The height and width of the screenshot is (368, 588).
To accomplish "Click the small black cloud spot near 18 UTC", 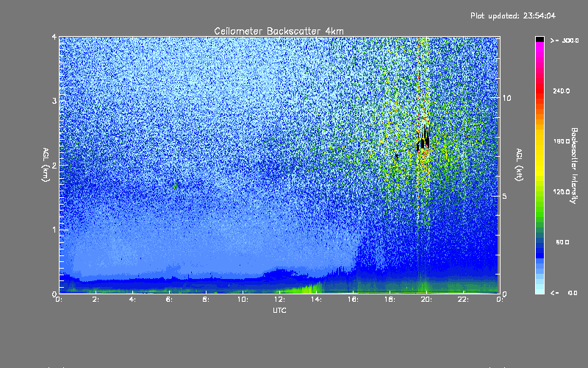I will pos(397,157).
